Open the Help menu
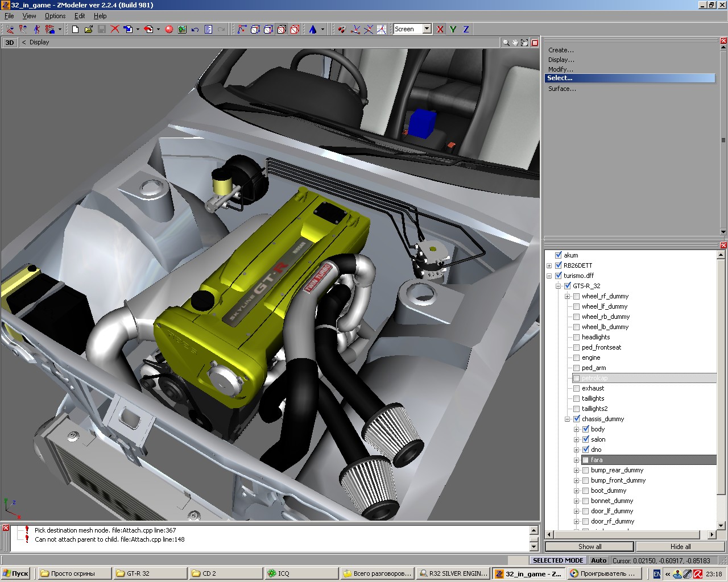The image size is (728, 582). [100, 16]
